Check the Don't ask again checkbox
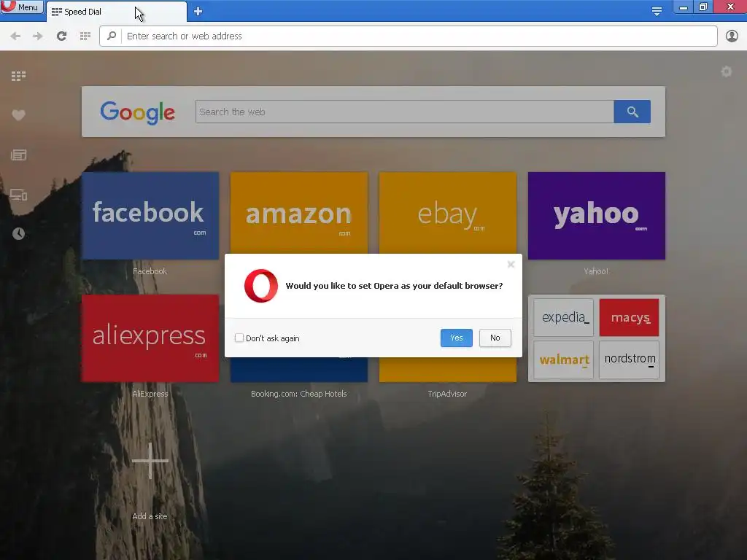The height and width of the screenshot is (560, 747). pyautogui.click(x=239, y=338)
